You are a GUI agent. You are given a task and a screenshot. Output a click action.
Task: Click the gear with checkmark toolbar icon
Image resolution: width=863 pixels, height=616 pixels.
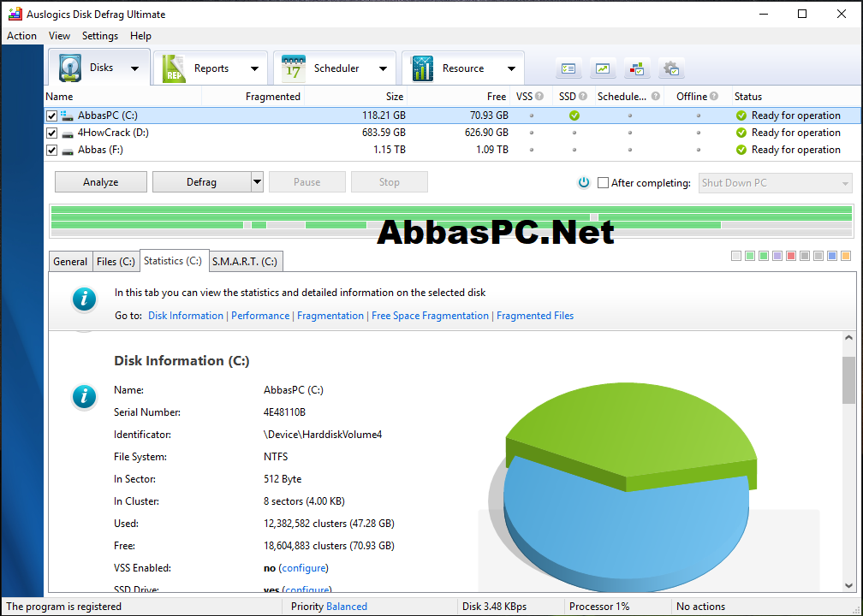click(x=671, y=68)
